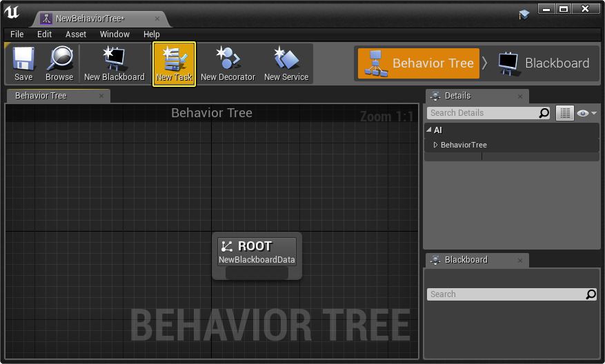This screenshot has width=605, height=364.
Task: Click the magnifier icon in Search Details
Action: point(544,113)
